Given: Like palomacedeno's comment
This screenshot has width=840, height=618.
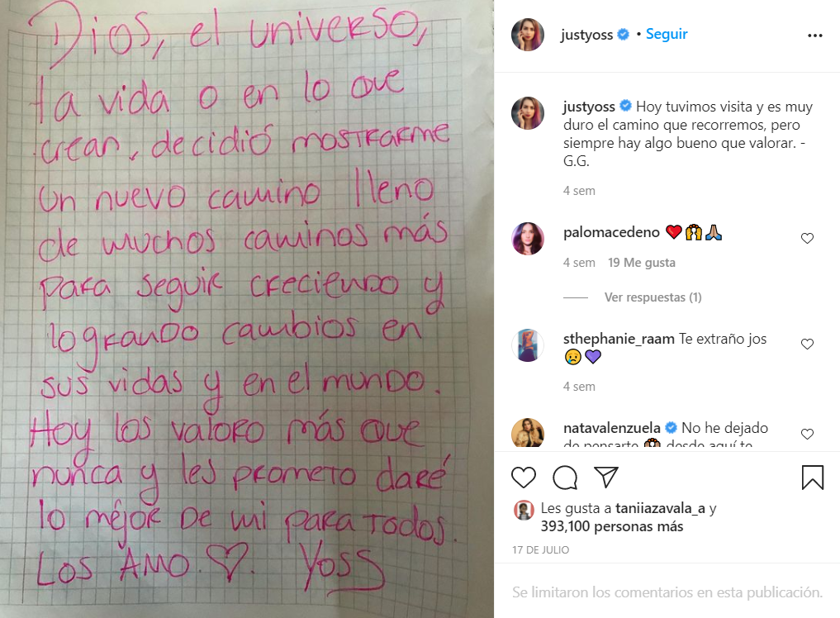Looking at the screenshot, I should click(807, 238).
